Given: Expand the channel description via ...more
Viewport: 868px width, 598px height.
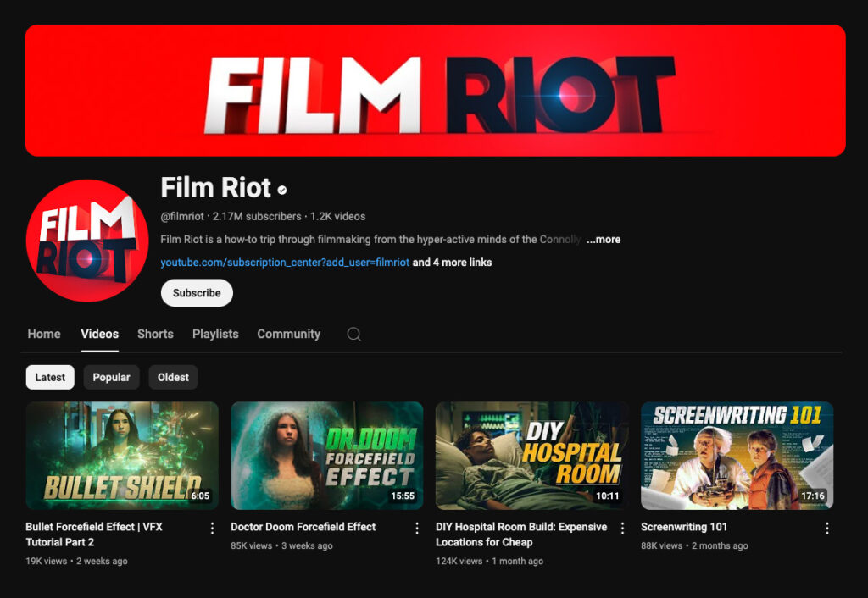Looking at the screenshot, I should [603, 240].
